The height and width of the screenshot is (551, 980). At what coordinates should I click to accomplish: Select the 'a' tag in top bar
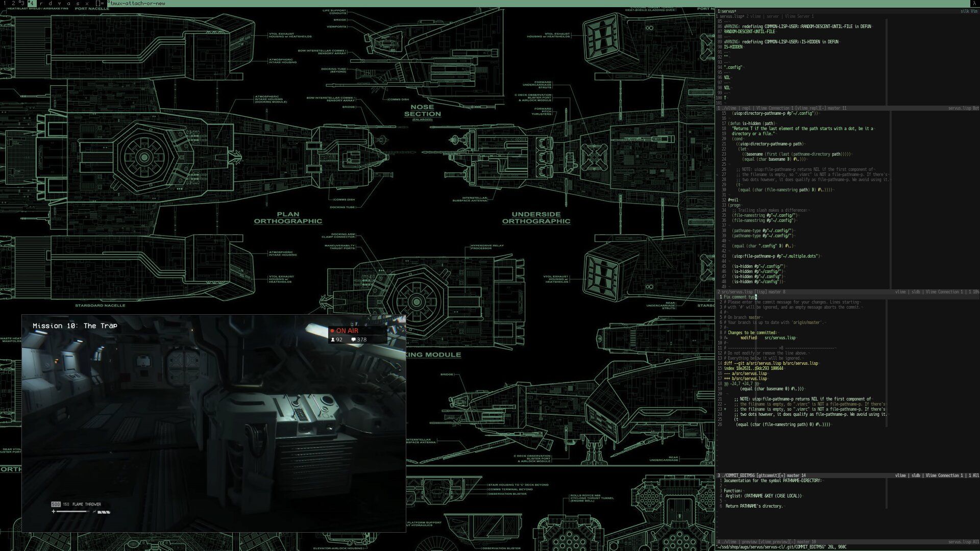coord(68,3)
